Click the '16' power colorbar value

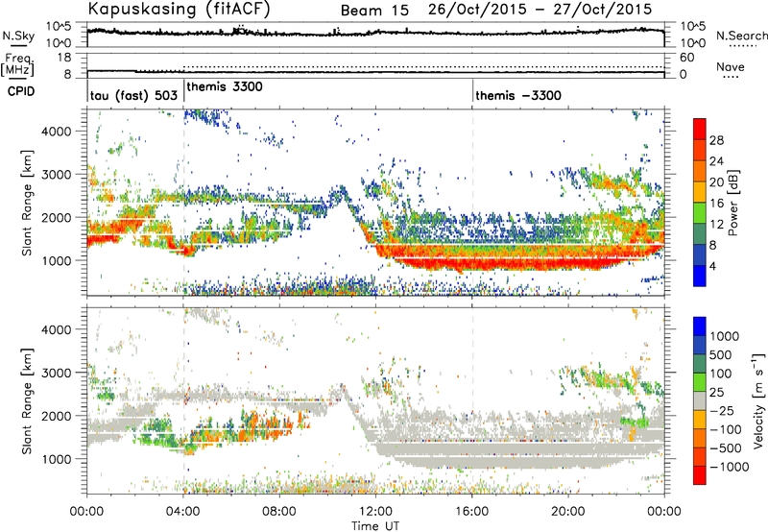(716, 204)
